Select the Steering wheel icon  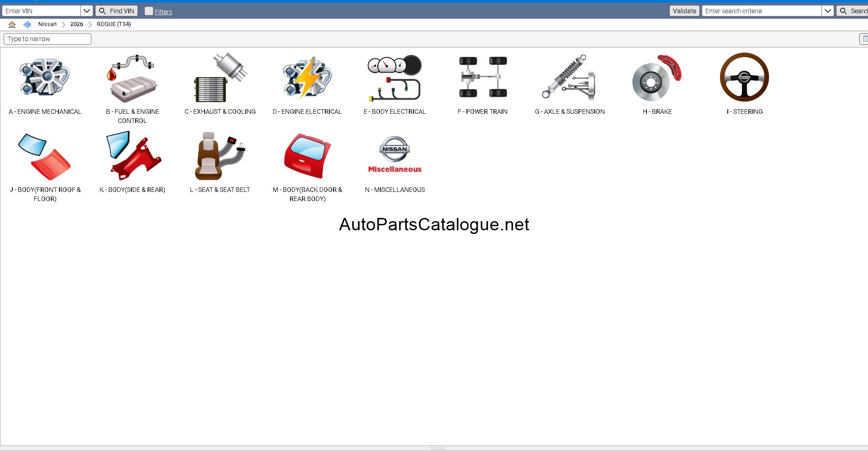point(745,77)
